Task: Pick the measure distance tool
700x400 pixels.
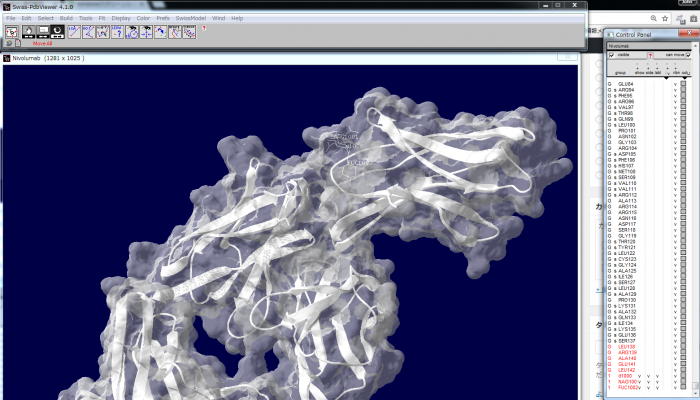Action: pyautogui.click(x=74, y=32)
